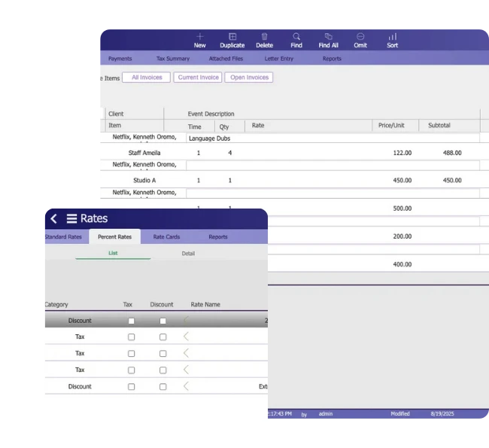Switch to the Detail view tab

(188, 253)
